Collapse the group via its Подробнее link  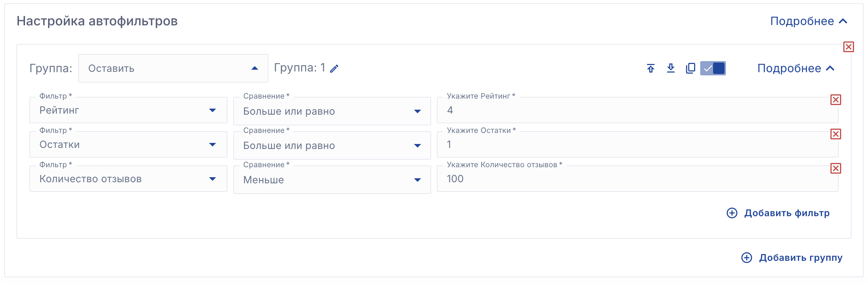(796, 68)
